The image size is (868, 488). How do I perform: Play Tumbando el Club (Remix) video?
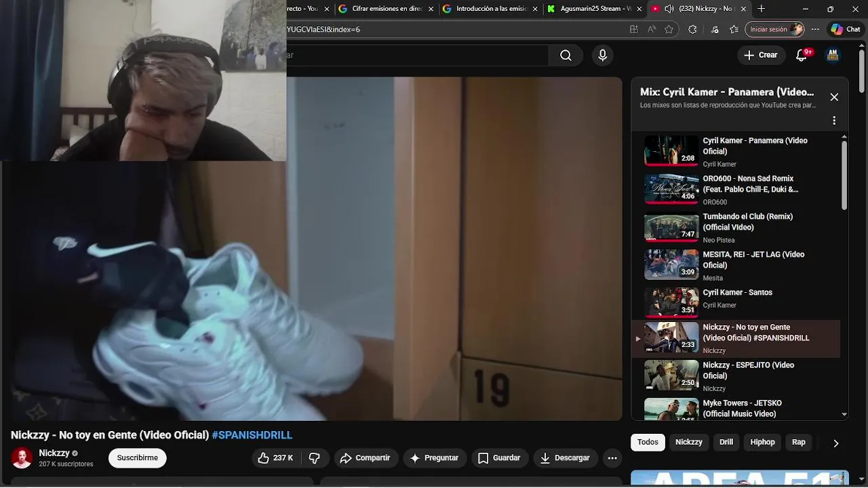pyautogui.click(x=736, y=227)
